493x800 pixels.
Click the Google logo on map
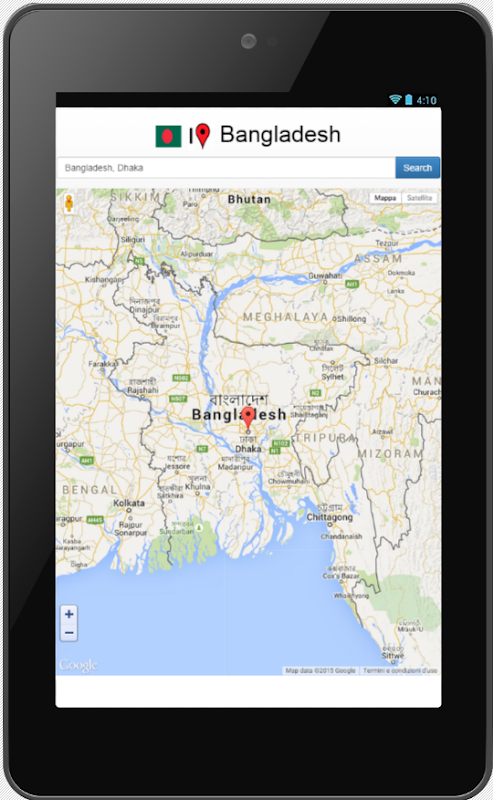point(78,665)
